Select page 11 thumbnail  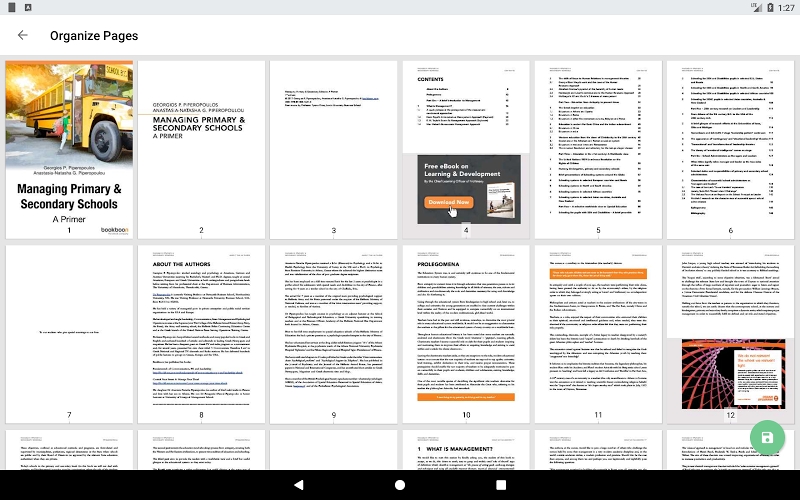click(x=598, y=334)
